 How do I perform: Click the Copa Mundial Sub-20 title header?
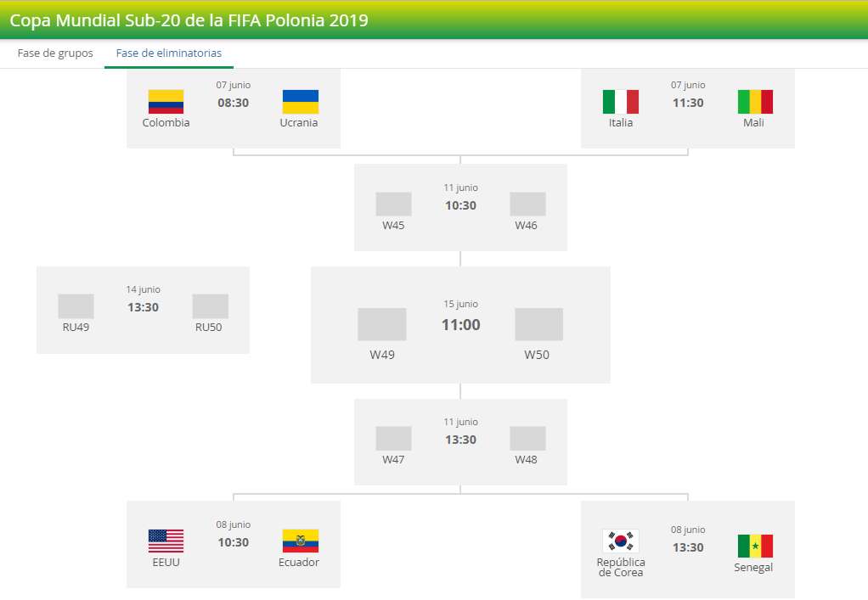pyautogui.click(x=189, y=20)
